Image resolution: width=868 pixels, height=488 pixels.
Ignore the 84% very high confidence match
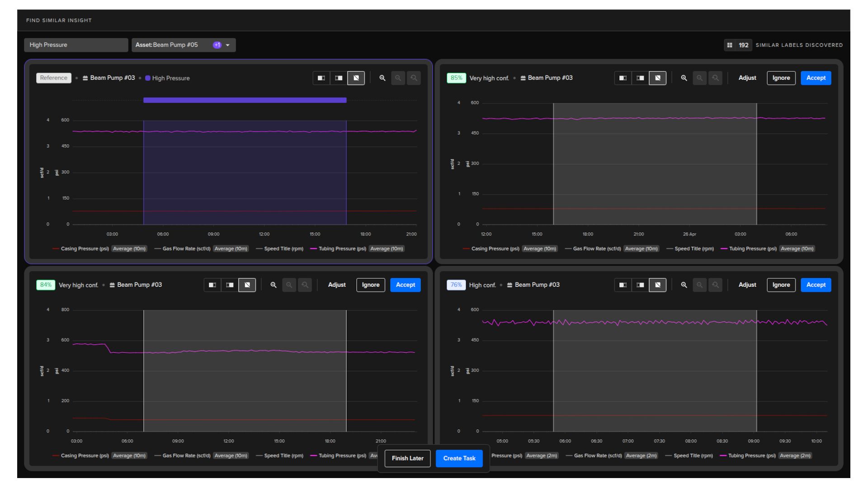pyautogui.click(x=371, y=285)
